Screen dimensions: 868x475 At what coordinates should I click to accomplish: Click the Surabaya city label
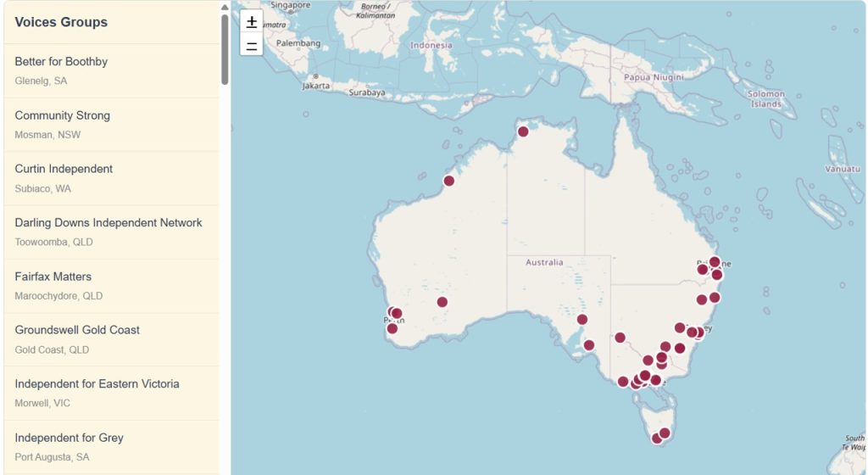pos(367,92)
